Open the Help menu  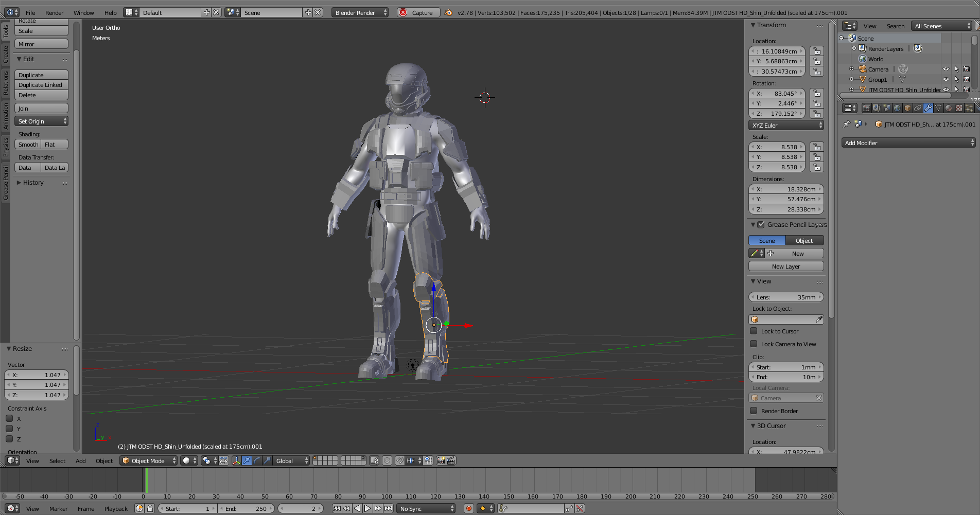pos(110,12)
